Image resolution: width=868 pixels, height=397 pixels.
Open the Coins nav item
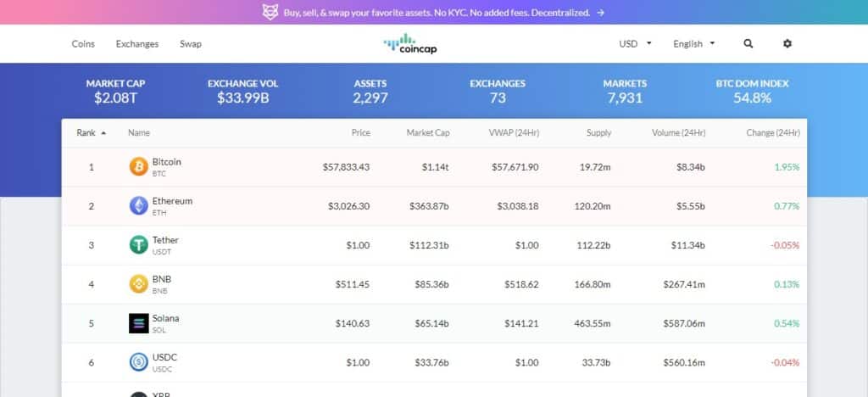(83, 44)
